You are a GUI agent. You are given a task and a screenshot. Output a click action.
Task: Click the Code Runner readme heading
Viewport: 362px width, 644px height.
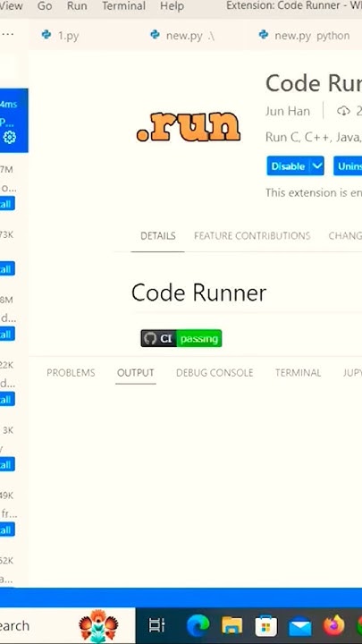point(198,292)
